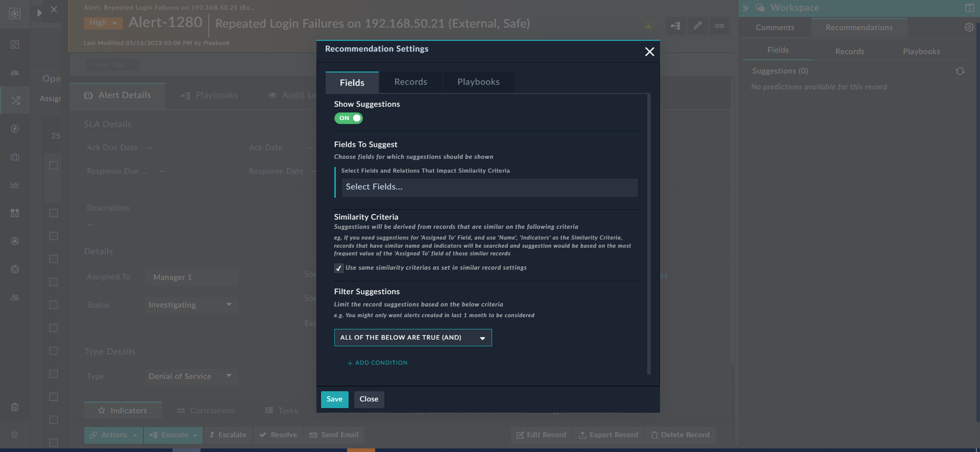This screenshot has height=452, width=980.
Task: Click the Assigned To Manager 1 field
Action: click(x=192, y=277)
